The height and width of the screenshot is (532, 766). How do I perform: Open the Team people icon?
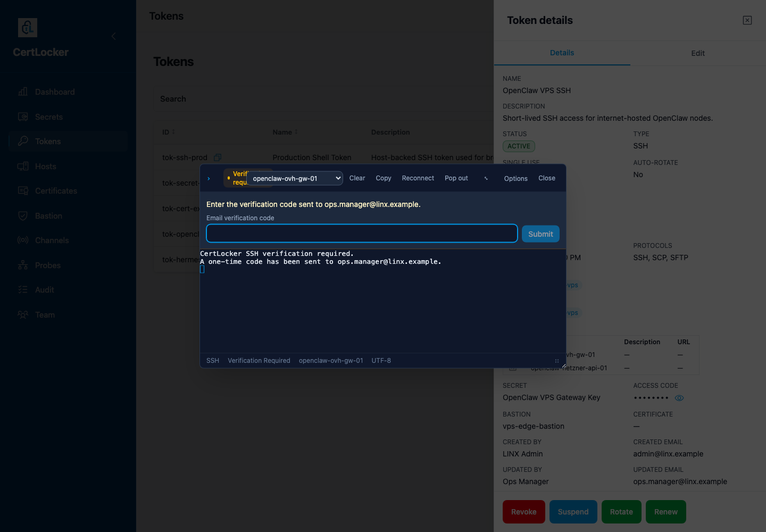tap(23, 314)
